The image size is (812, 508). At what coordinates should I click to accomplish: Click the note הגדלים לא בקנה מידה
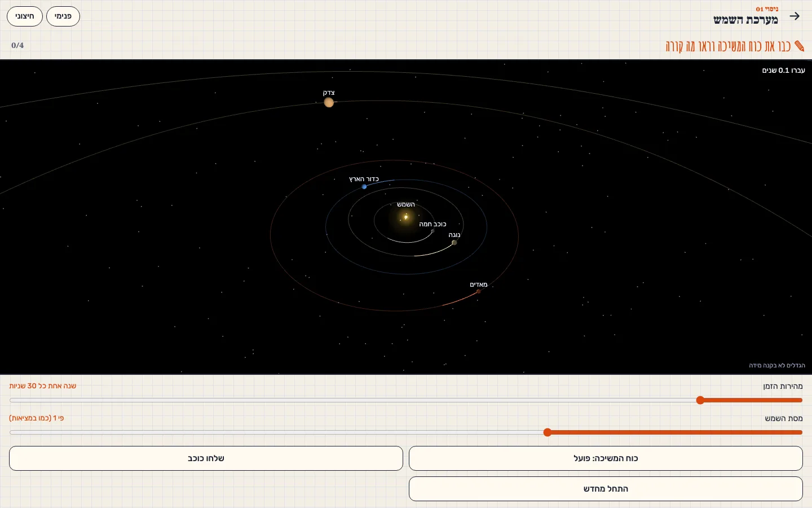[x=777, y=365]
